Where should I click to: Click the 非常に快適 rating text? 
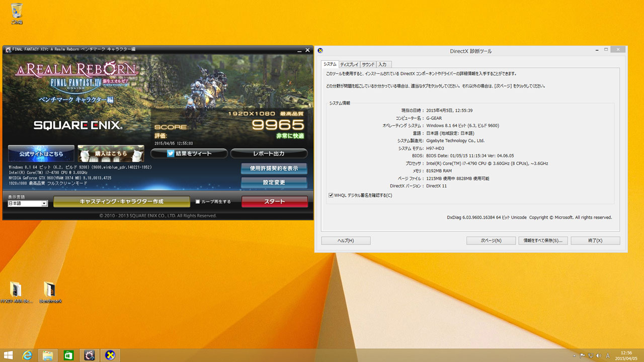(x=290, y=136)
